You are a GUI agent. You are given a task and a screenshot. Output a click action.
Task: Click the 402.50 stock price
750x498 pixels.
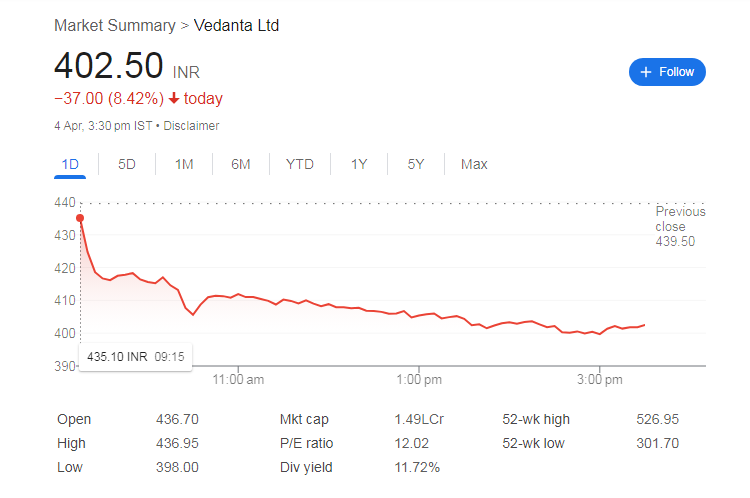108,65
